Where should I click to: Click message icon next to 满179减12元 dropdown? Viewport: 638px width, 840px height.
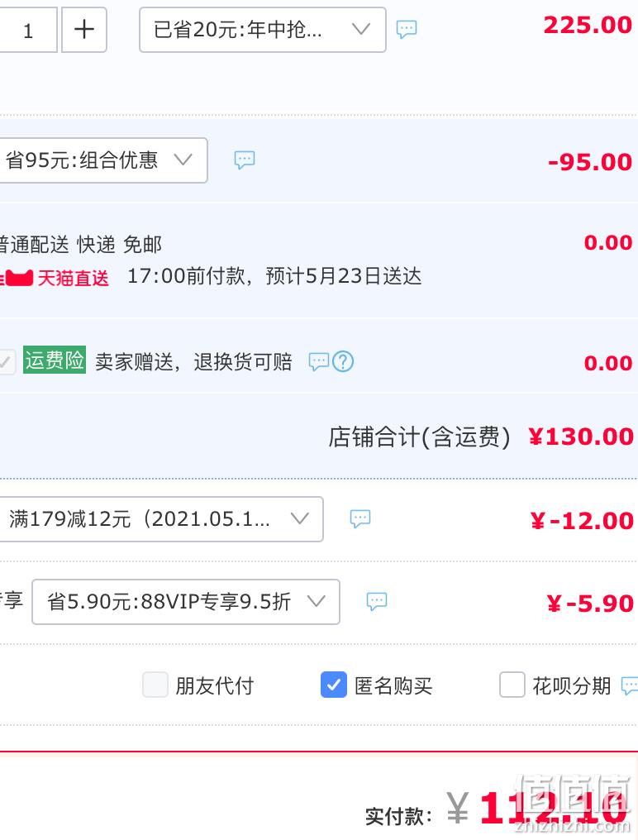tap(360, 518)
